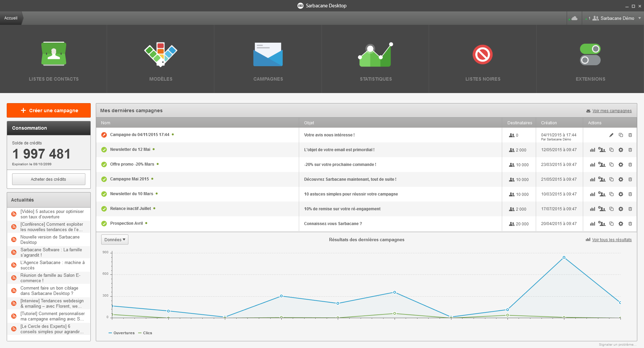The image size is (644, 348).
Task: Toggle the Clics legend in the chart
Action: [146, 333]
